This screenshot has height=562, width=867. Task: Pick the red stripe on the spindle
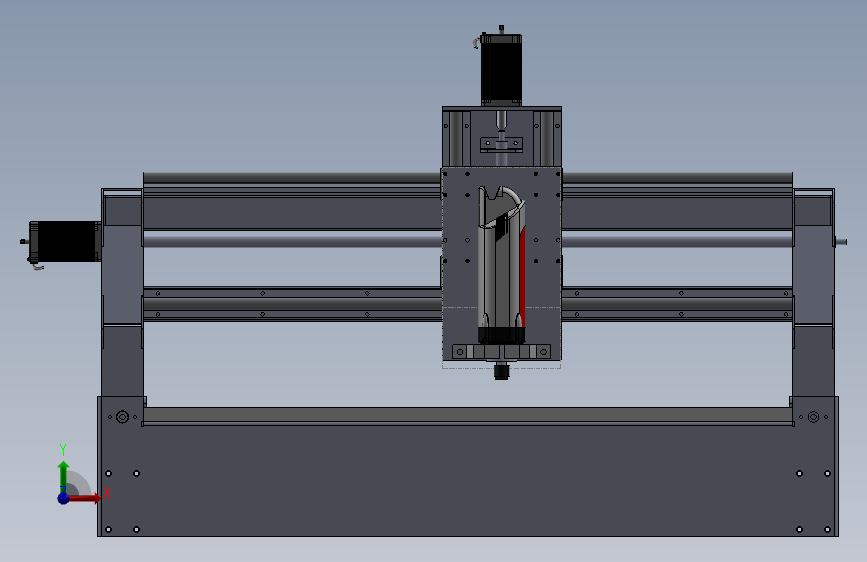523,277
